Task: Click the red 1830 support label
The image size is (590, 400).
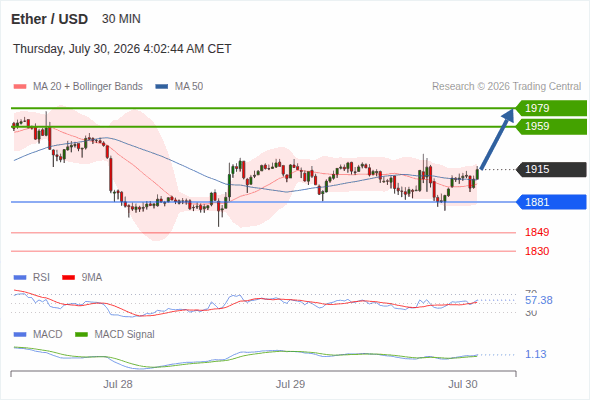Action: point(537,251)
